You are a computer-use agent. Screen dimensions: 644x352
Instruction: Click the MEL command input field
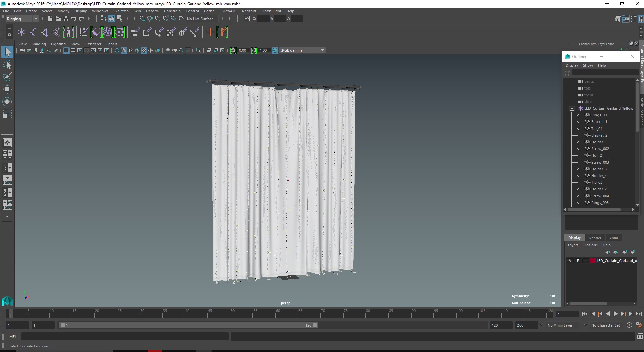point(125,336)
